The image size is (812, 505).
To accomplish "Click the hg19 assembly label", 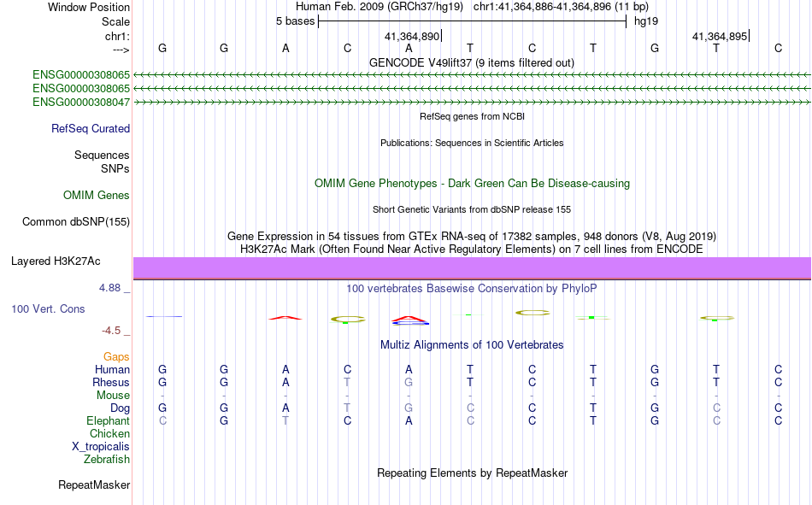I will pyautogui.click(x=646, y=21).
